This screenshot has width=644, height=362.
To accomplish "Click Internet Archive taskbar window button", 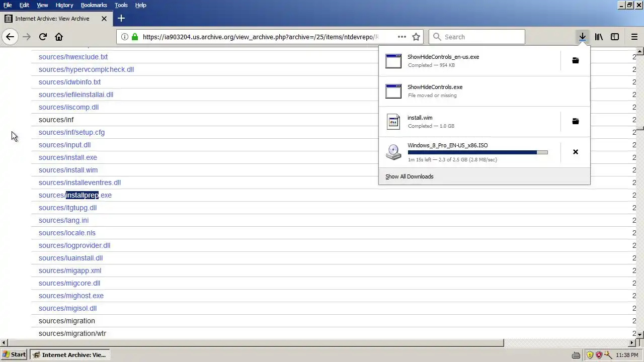I will pos(69,354).
